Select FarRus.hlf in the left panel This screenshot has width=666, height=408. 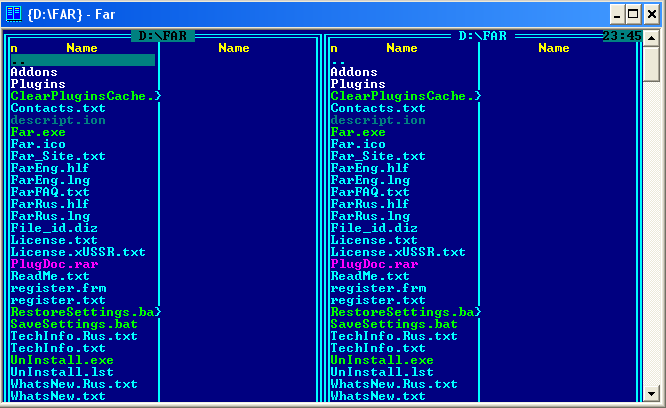(50, 204)
